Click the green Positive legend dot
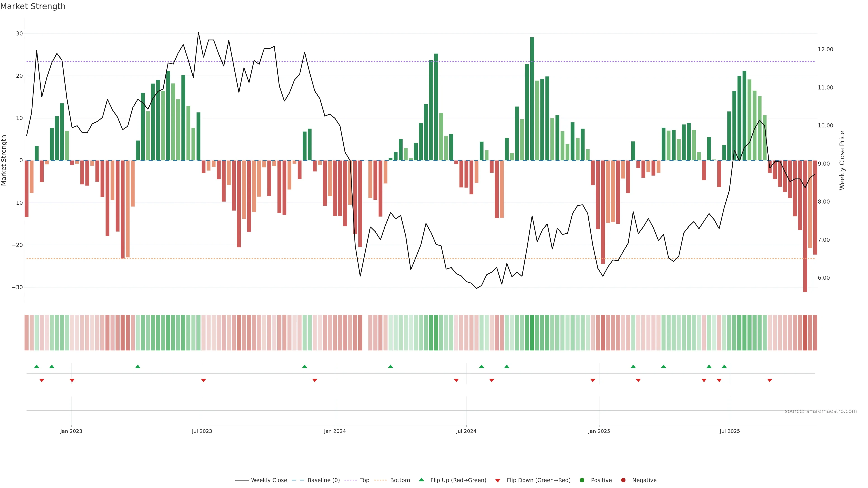The image size is (868, 488). pos(582,480)
